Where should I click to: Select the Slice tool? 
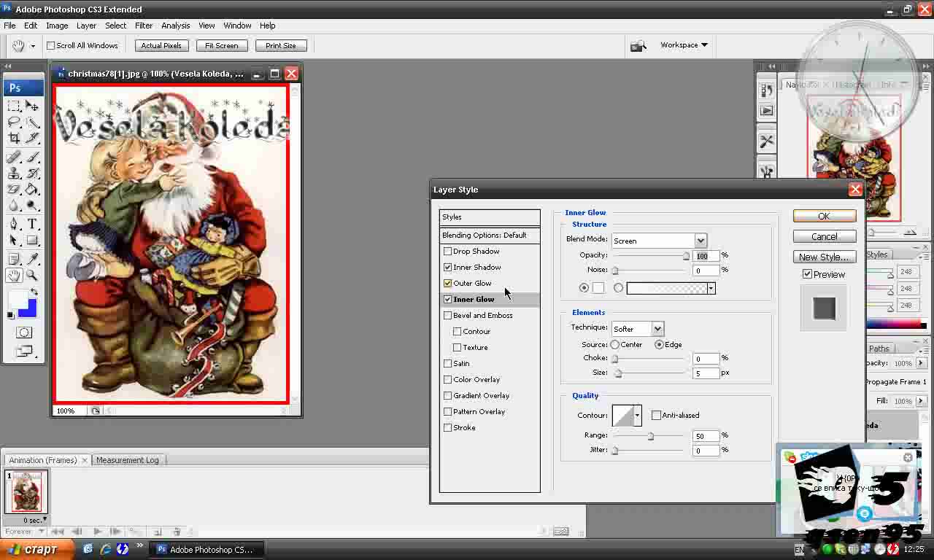click(33, 139)
